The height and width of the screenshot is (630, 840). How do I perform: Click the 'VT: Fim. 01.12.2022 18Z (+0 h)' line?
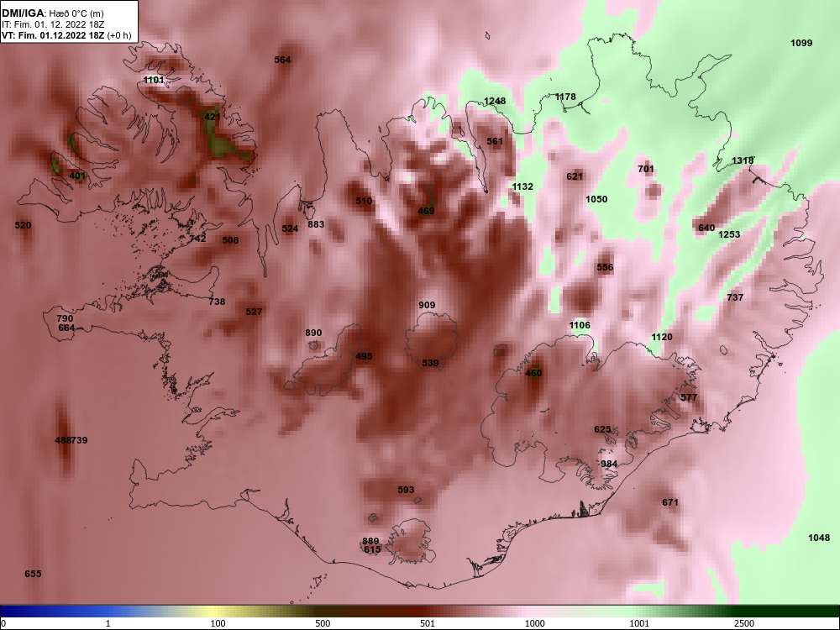pyautogui.click(x=66, y=36)
